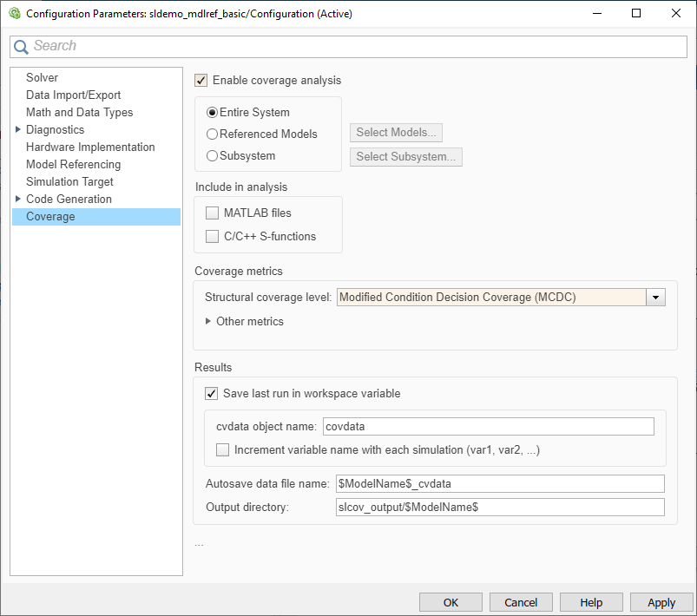Select the Solver configuration page
Image resolution: width=697 pixels, height=616 pixels.
pos(42,77)
